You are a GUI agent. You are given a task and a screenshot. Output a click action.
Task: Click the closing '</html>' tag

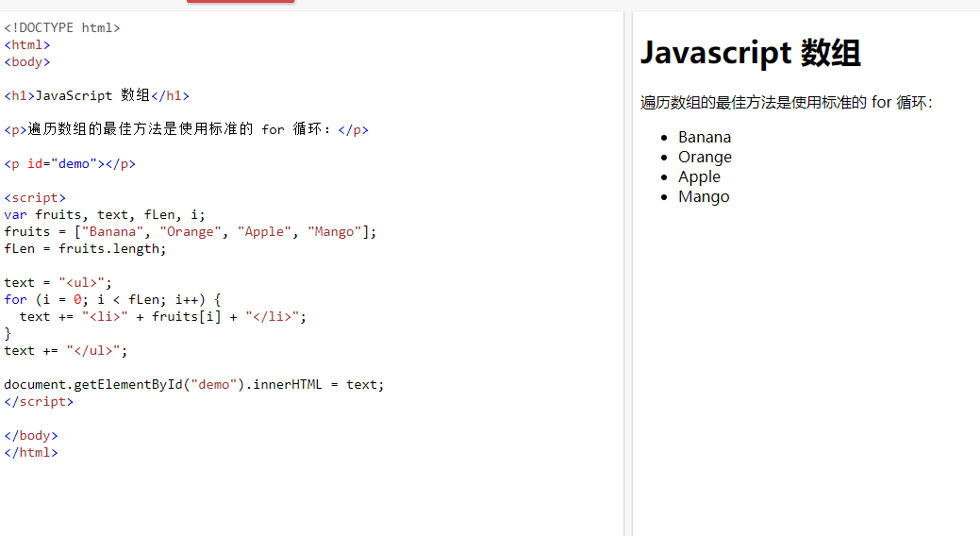30,452
